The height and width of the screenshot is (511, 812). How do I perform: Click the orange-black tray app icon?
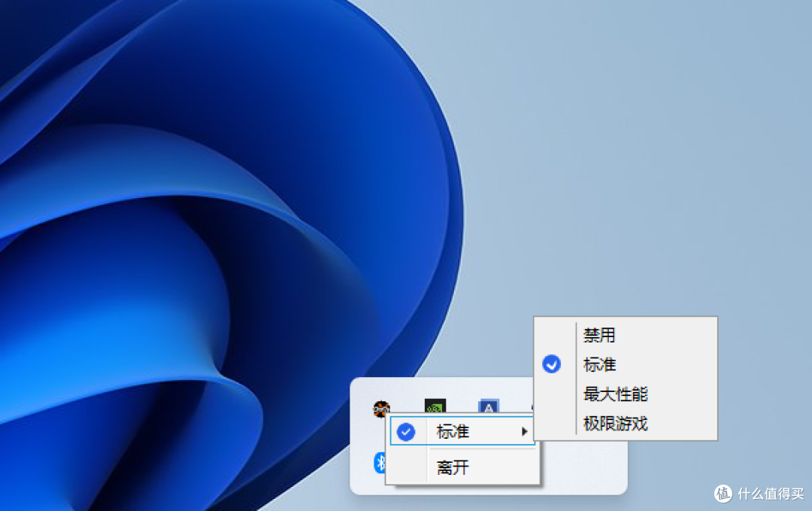(381, 408)
